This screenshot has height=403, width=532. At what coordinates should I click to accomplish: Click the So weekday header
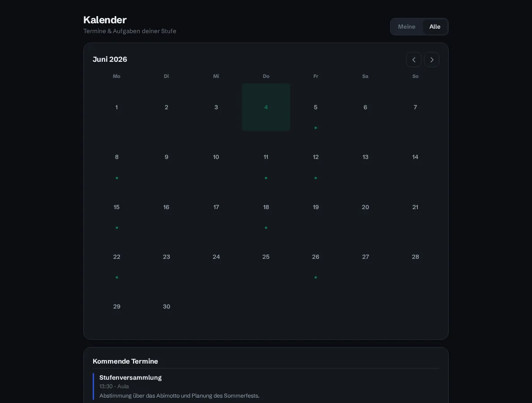[415, 76]
